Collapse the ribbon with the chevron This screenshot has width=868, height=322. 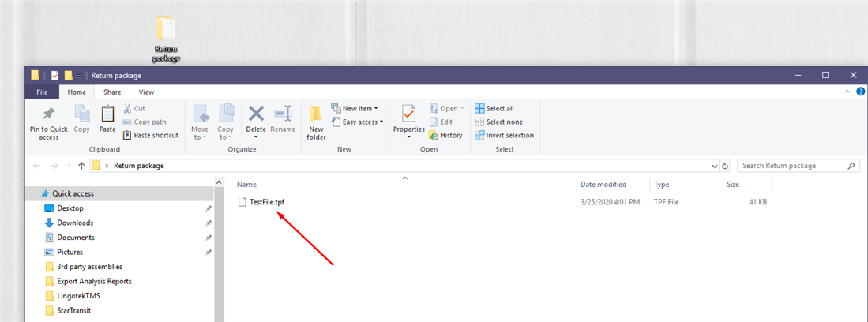pos(847,92)
